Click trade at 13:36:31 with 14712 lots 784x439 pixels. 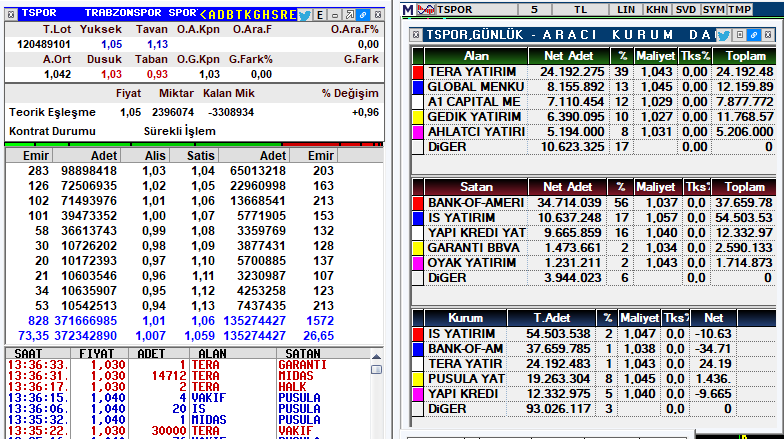[x=190, y=376]
